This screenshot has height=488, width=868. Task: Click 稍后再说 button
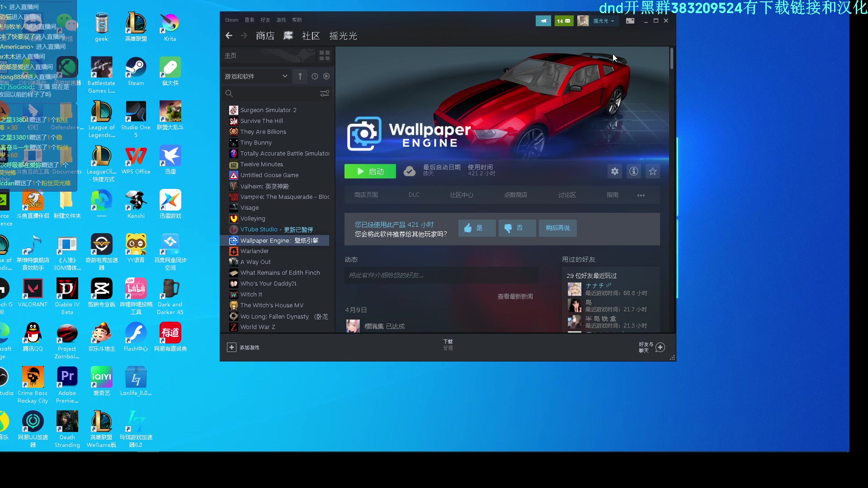(x=557, y=228)
